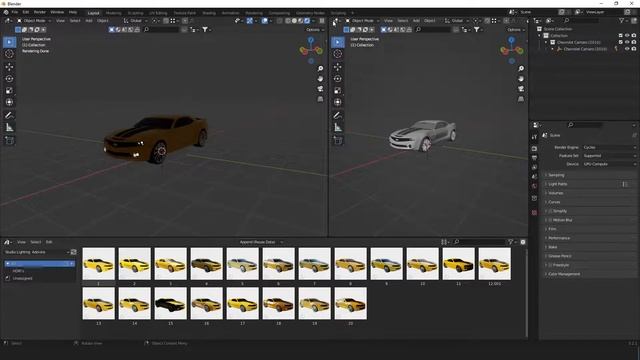Toggle show overlays button in left viewport
The image size is (640, 360).
click(x=264, y=20)
